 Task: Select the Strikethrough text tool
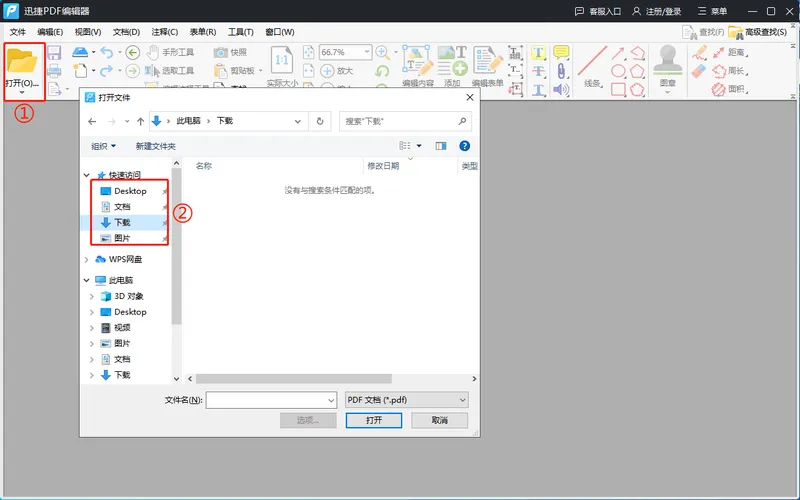pos(538,71)
